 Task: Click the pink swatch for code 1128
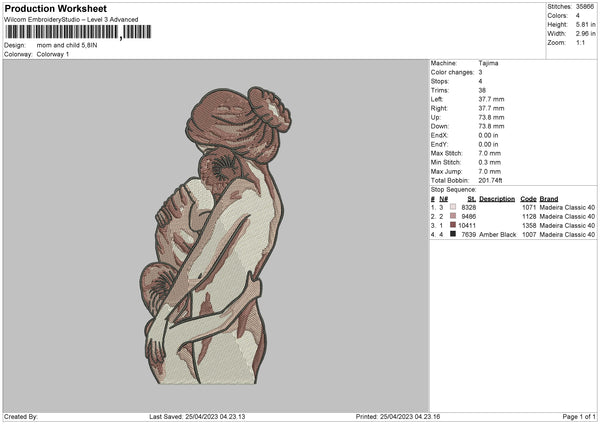(453, 216)
